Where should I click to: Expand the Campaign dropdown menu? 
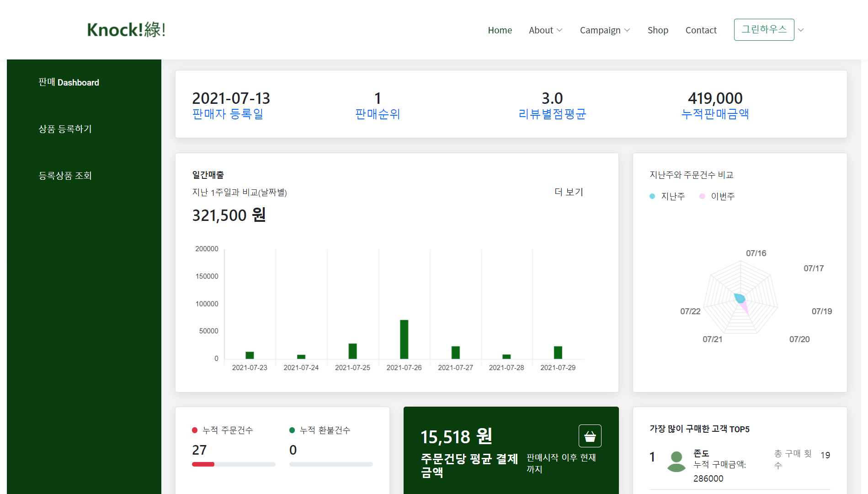[x=605, y=30]
